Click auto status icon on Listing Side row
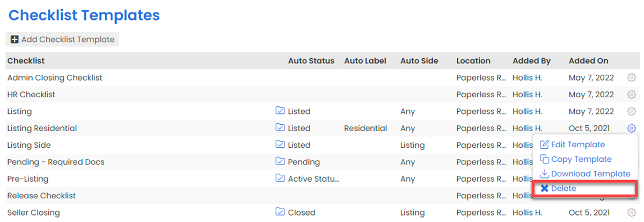This screenshot has height=222, width=644. [280, 145]
